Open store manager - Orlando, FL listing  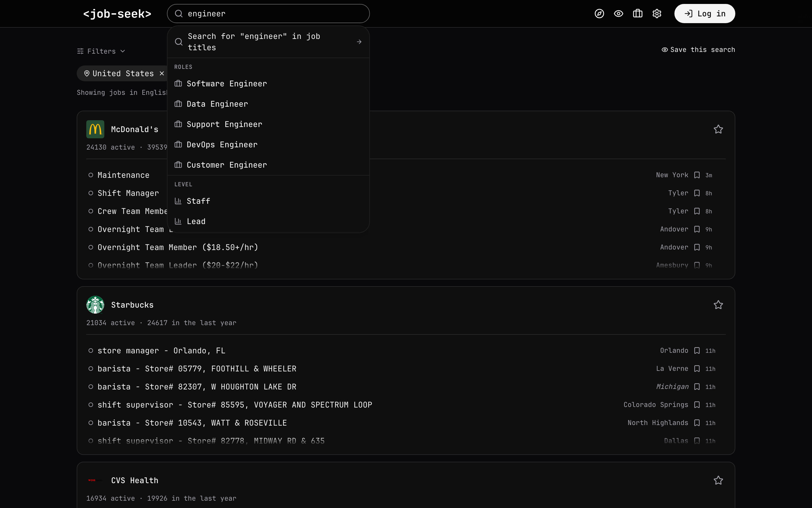tap(161, 351)
